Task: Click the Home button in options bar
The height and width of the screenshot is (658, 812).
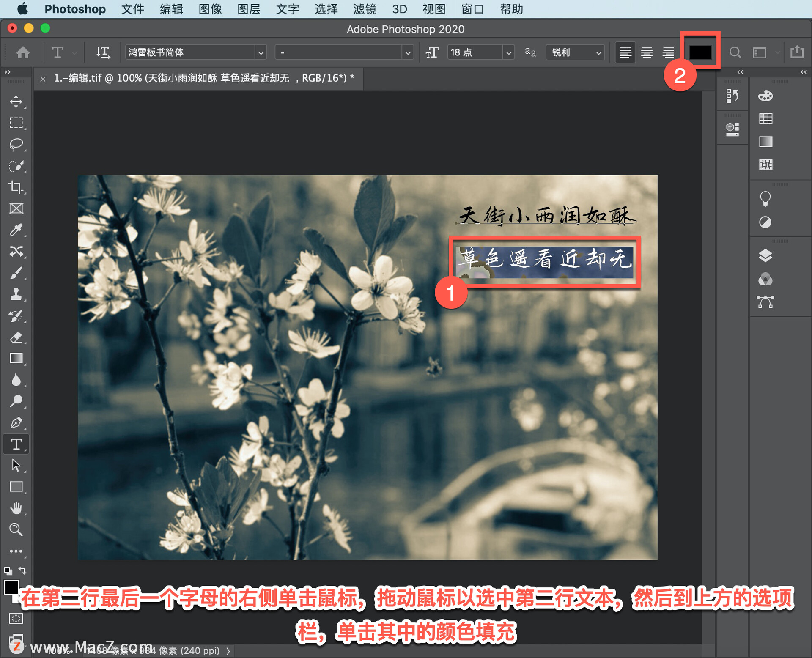Action: pos(23,52)
